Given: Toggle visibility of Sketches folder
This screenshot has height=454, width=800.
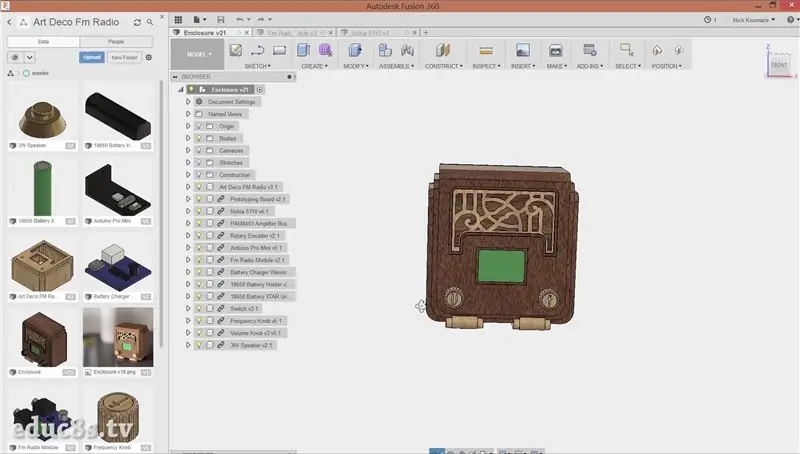Looking at the screenshot, I should coord(199,163).
